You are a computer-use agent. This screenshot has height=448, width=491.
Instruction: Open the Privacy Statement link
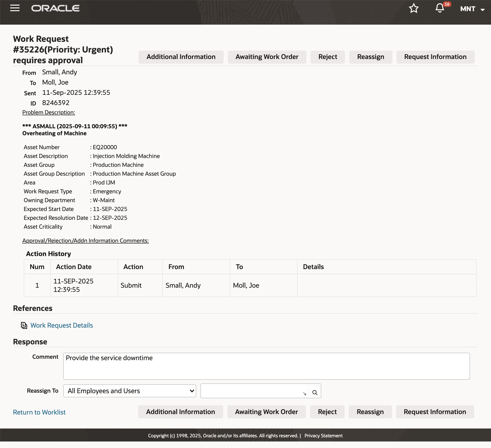click(x=324, y=436)
